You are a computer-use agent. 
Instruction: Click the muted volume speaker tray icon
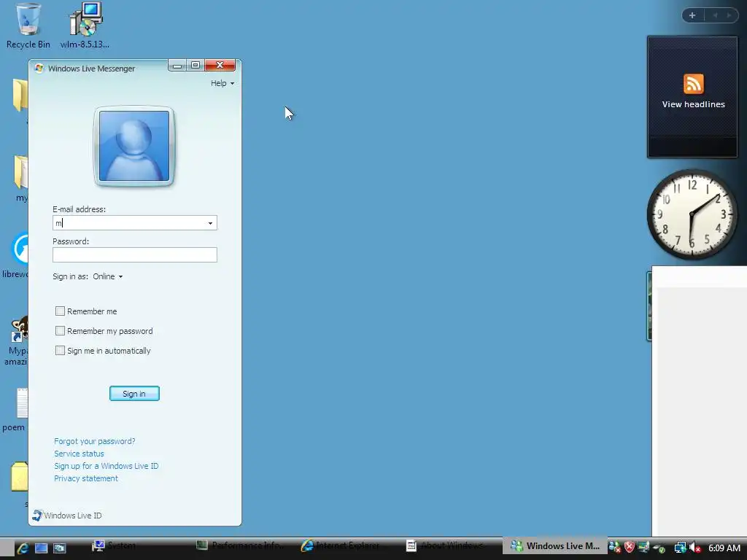[x=695, y=548]
